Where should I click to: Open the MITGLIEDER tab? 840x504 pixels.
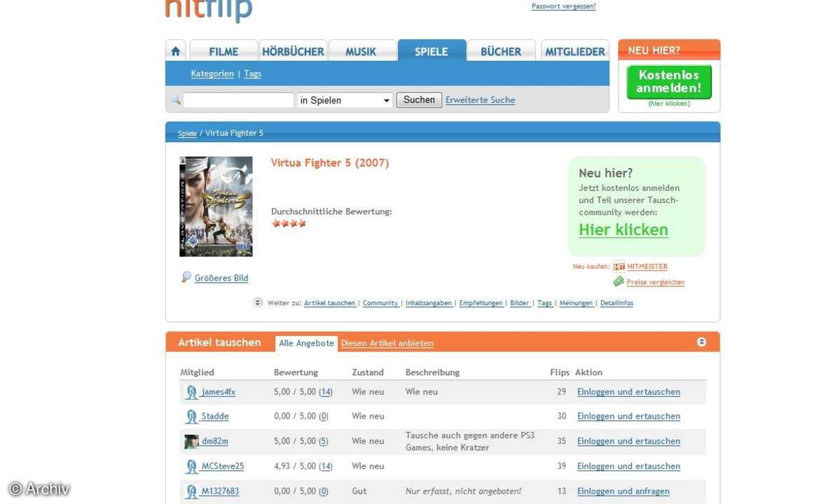(574, 51)
